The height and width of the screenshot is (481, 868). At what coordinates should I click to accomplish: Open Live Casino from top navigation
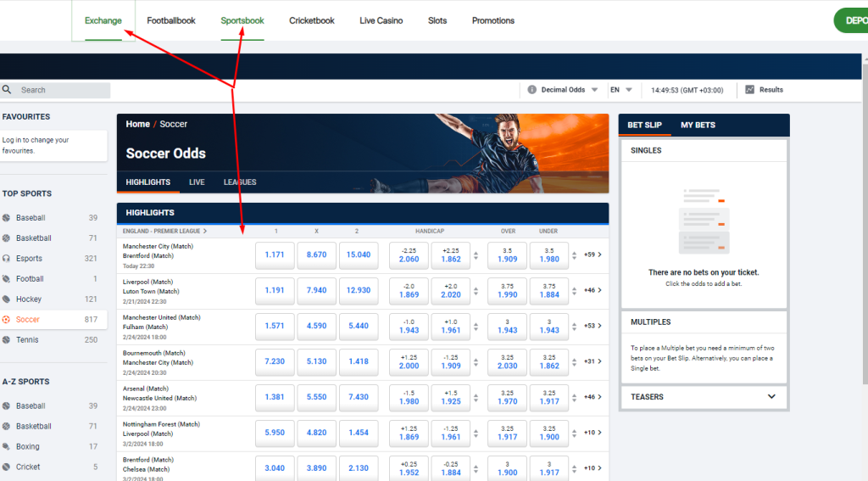click(381, 20)
